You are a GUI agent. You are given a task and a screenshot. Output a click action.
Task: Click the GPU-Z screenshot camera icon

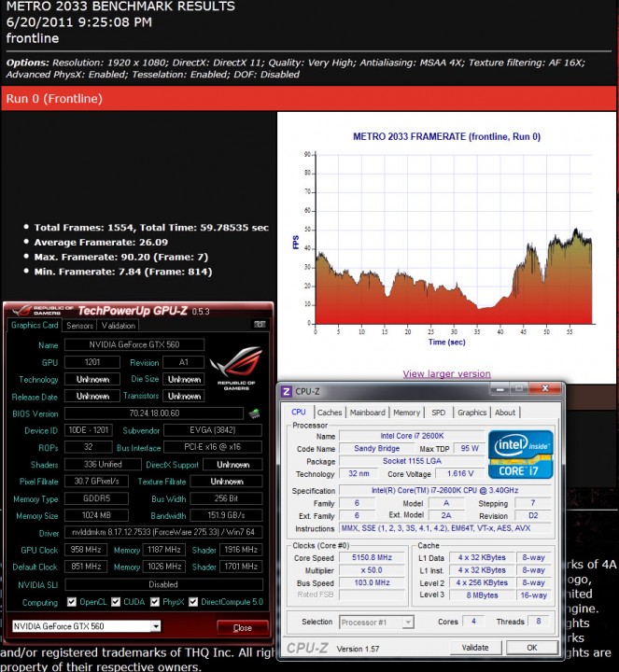pos(260,325)
